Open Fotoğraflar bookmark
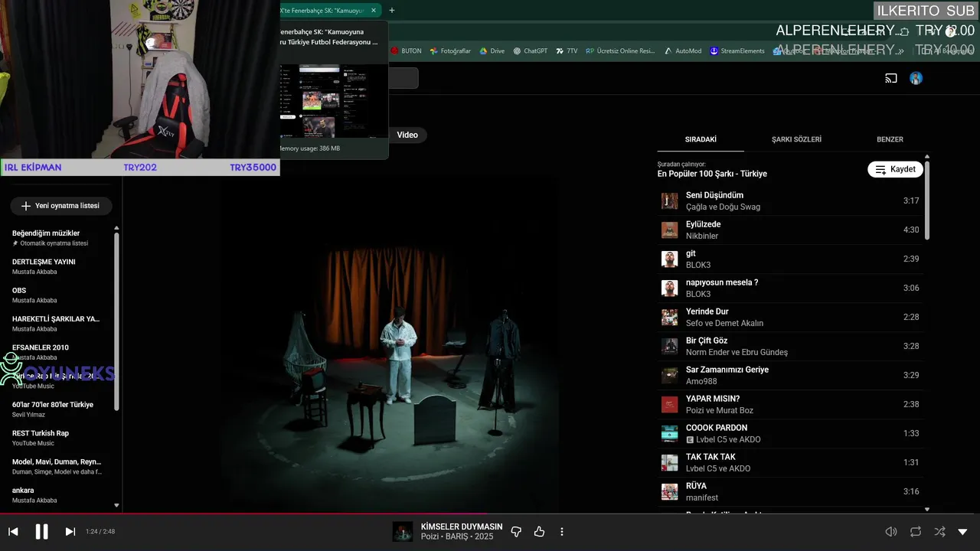980x551 pixels. point(450,51)
